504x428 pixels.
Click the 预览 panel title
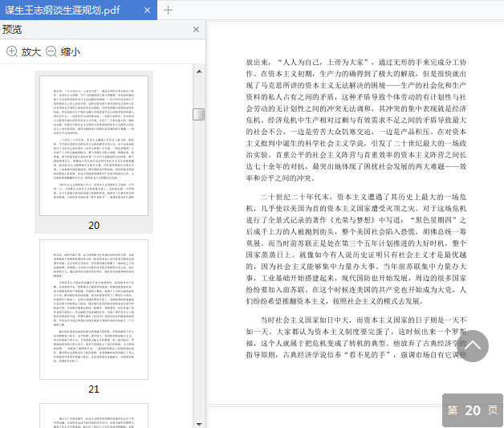click(x=12, y=29)
